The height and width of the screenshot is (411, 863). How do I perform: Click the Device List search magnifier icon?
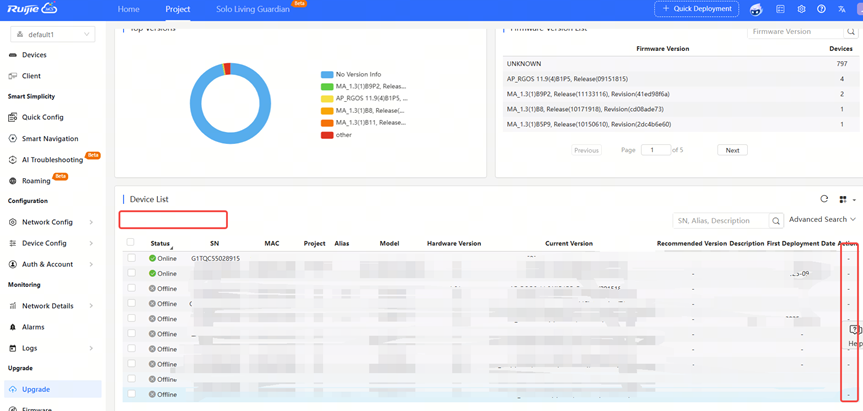click(x=775, y=221)
